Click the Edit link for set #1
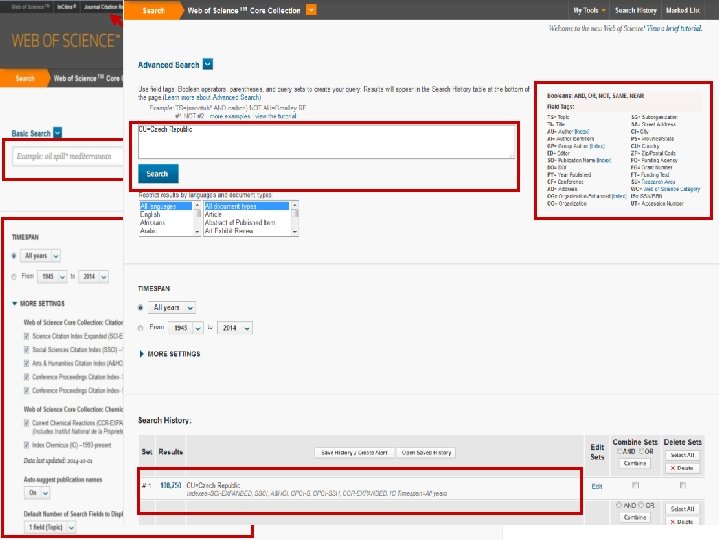This screenshot has height=540, width=720. tap(596, 486)
